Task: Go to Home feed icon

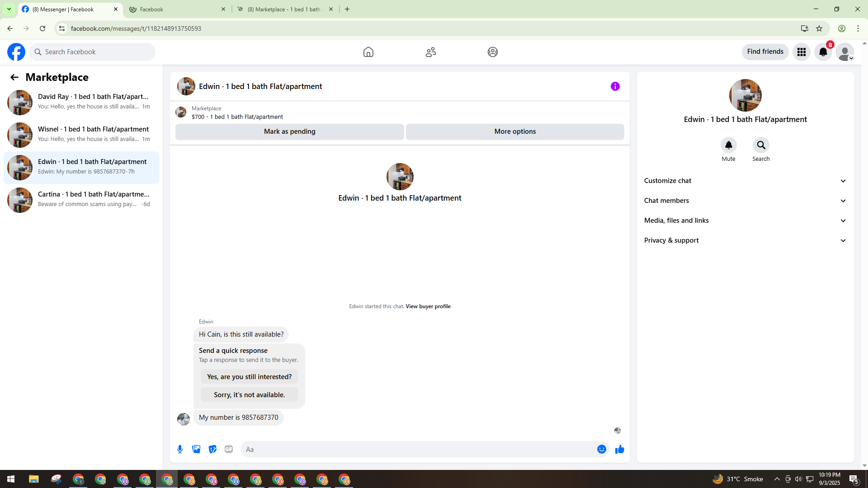Action: click(x=368, y=52)
